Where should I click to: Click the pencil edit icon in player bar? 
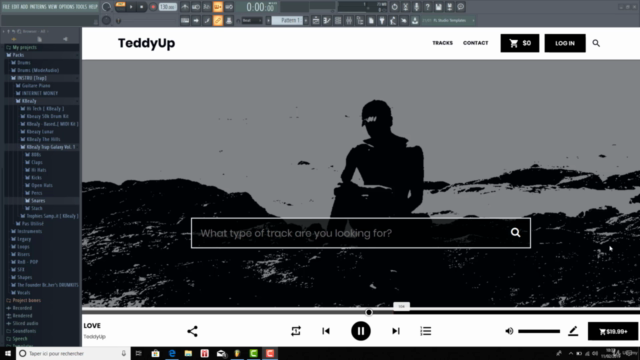573,331
